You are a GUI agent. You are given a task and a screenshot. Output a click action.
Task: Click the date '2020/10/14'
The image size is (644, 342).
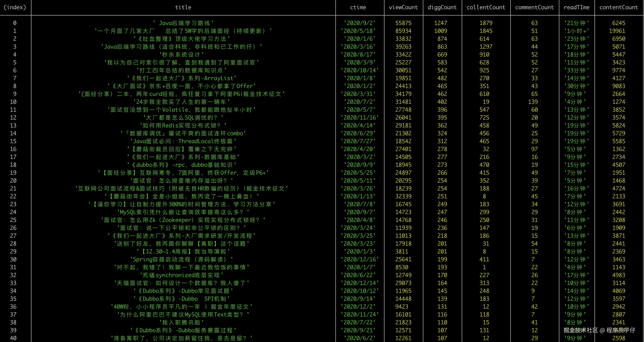(x=359, y=70)
